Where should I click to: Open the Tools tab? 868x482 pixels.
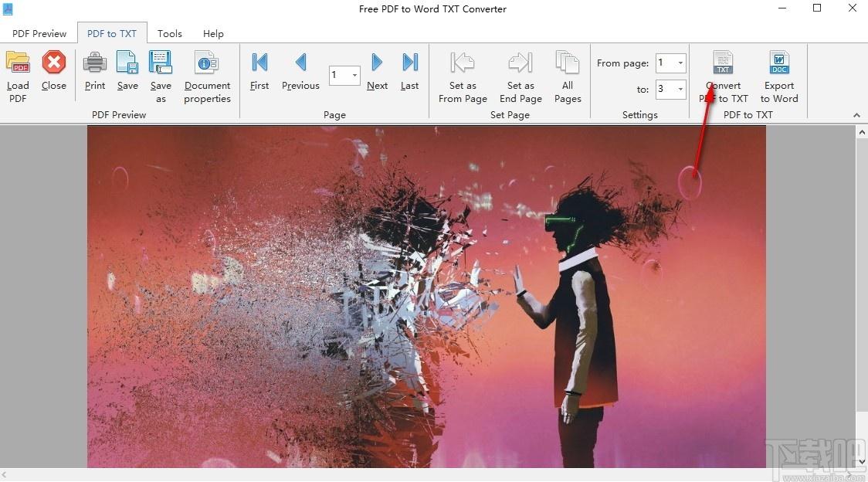coord(169,33)
